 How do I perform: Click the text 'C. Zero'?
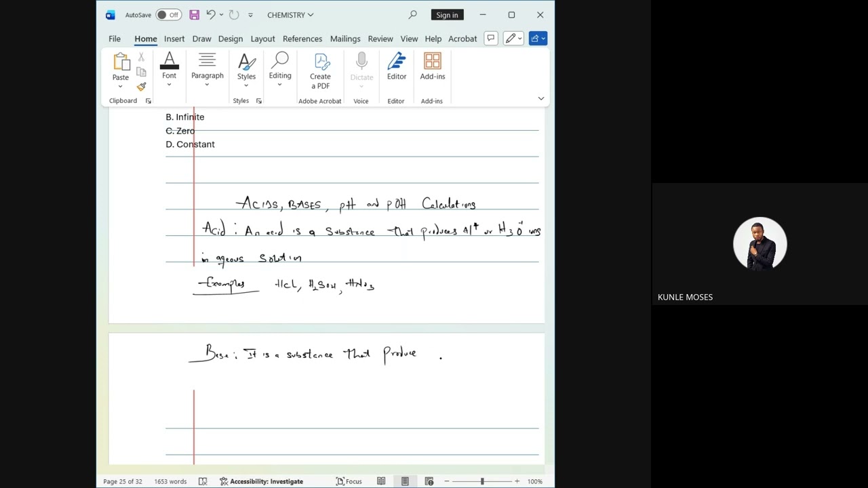[180, 131]
